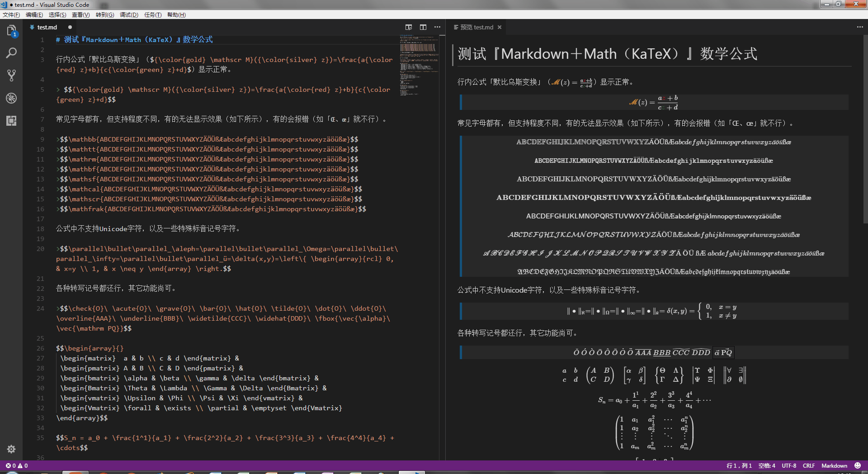Open the Manage gear menu
This screenshot has height=474, width=868.
click(x=11, y=449)
